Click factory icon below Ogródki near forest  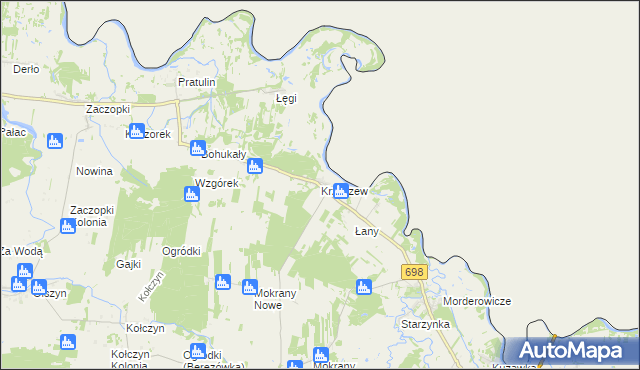point(223,282)
